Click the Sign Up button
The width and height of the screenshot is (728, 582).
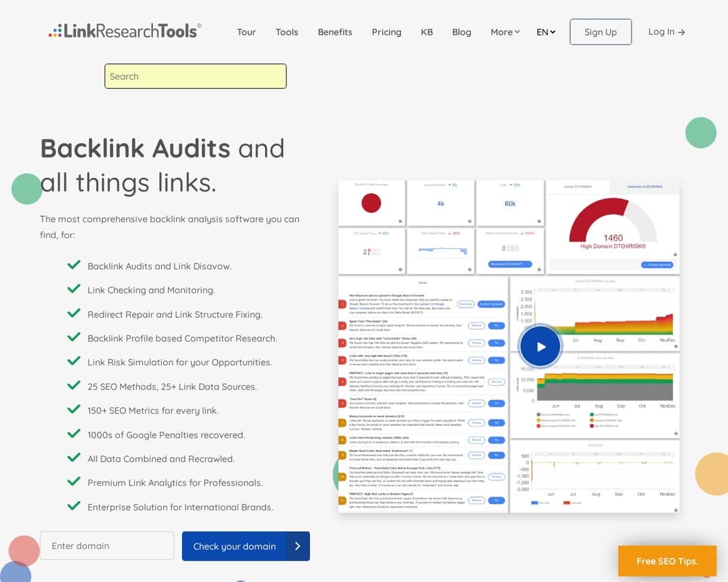[600, 32]
